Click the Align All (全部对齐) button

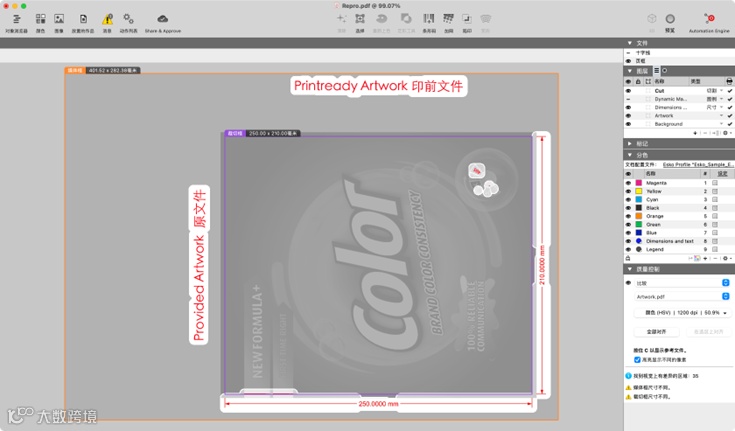coord(656,332)
